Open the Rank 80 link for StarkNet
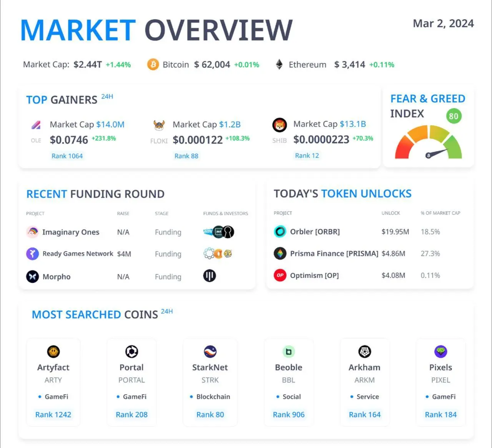This screenshot has width=492, height=448. pos(210,415)
